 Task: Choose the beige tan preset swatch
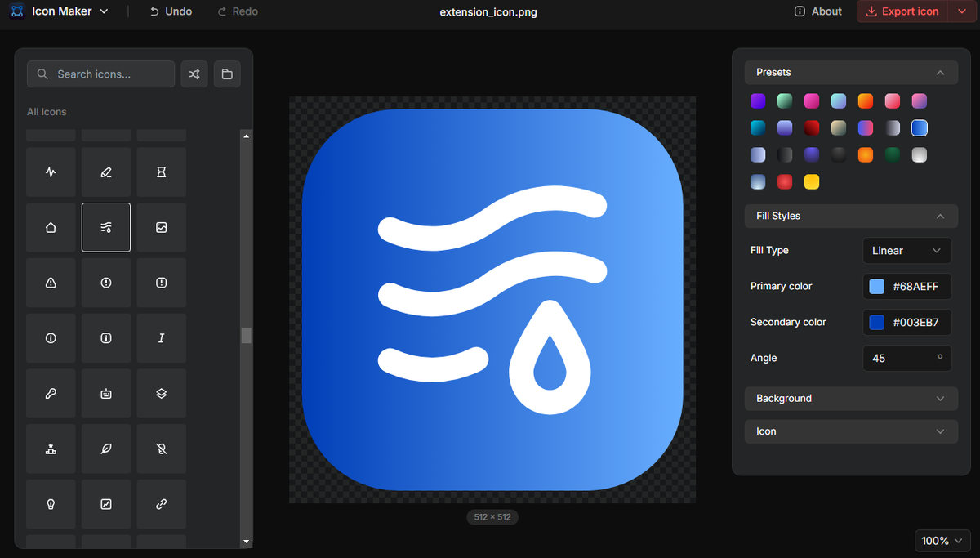(x=839, y=128)
